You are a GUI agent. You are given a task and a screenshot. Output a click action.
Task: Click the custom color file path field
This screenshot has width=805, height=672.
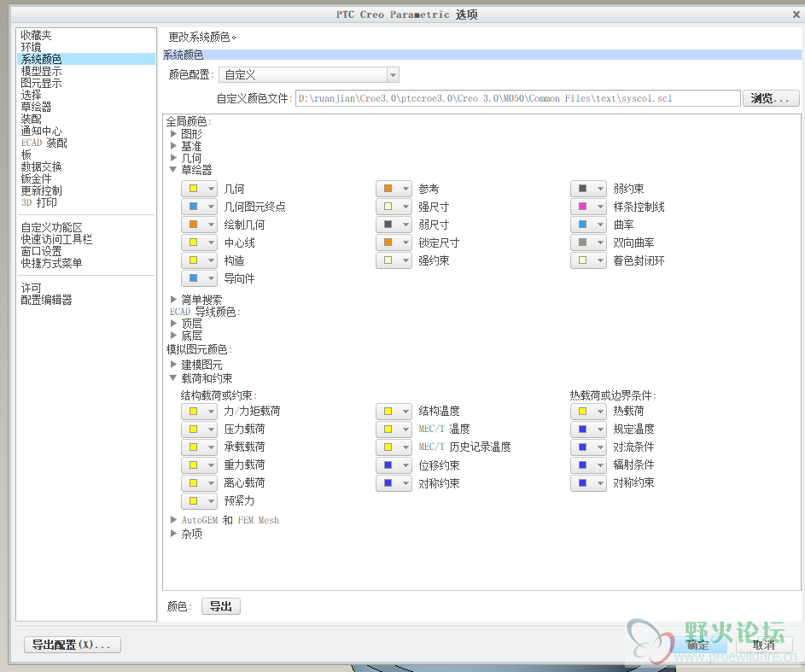pyautogui.click(x=517, y=98)
